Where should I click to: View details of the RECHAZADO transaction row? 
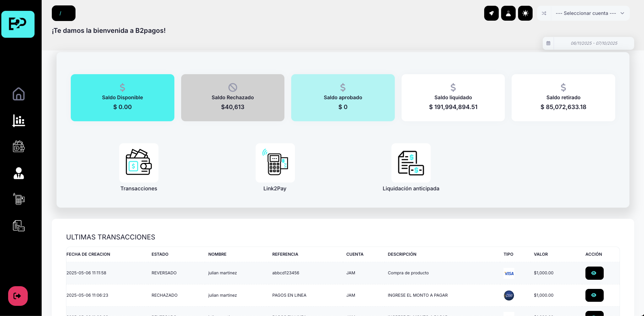coord(594,295)
